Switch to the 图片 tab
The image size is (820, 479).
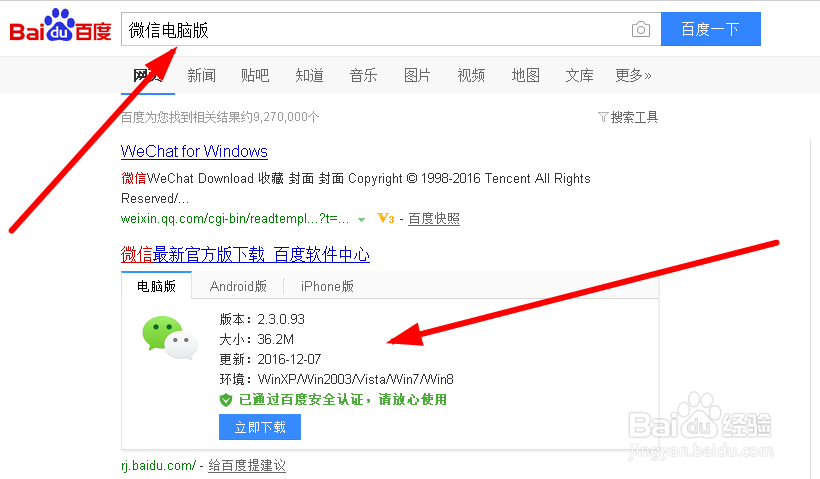coord(417,75)
